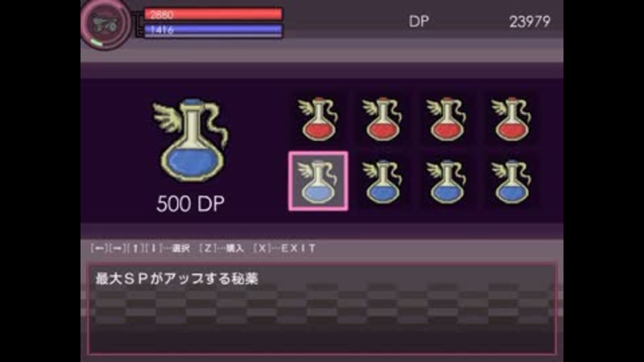The width and height of the screenshot is (644, 362).
Task: Click the arrow keys selection hint
Action: point(140,248)
